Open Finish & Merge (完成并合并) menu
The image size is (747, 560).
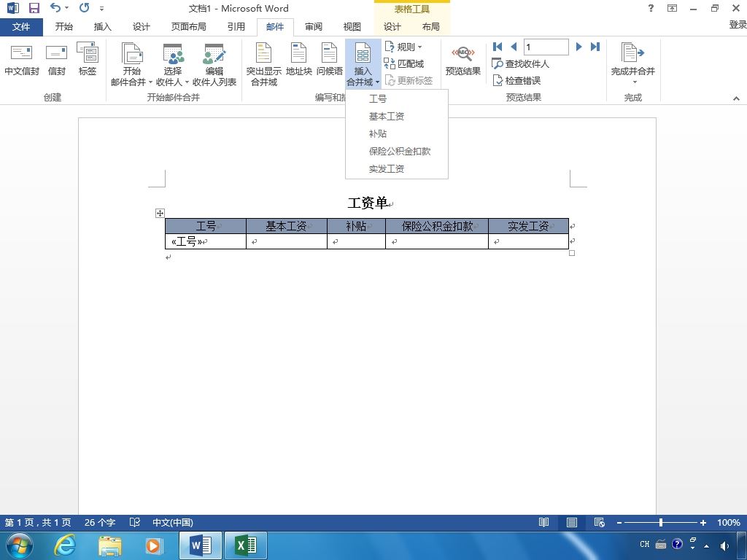[x=632, y=64]
